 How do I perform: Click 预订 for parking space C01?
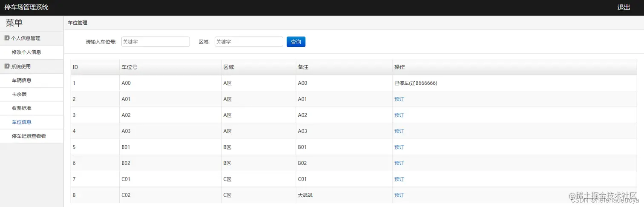click(x=399, y=179)
